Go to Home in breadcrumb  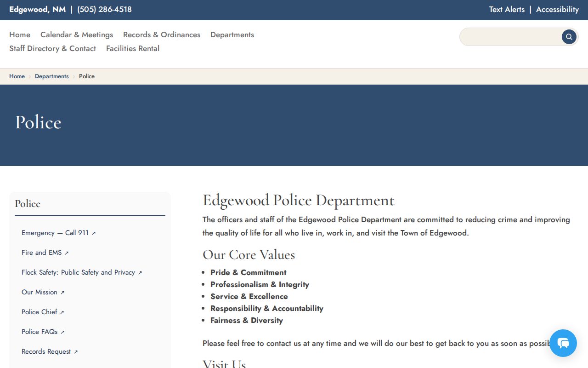[17, 76]
